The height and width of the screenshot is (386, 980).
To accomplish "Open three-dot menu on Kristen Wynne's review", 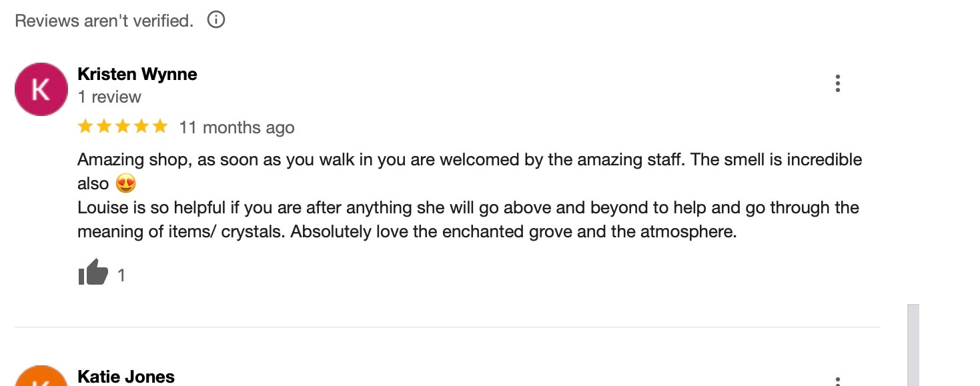I will coord(837,83).
